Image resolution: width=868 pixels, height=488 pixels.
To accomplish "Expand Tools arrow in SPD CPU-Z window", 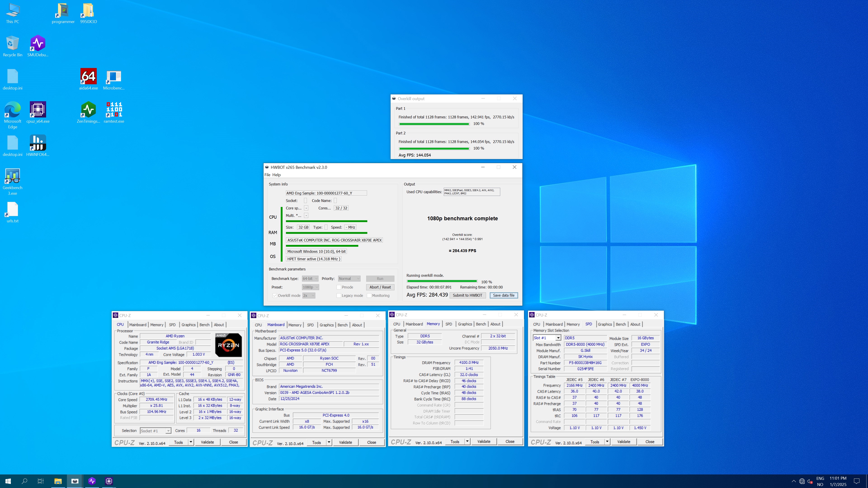I will pos(607,441).
